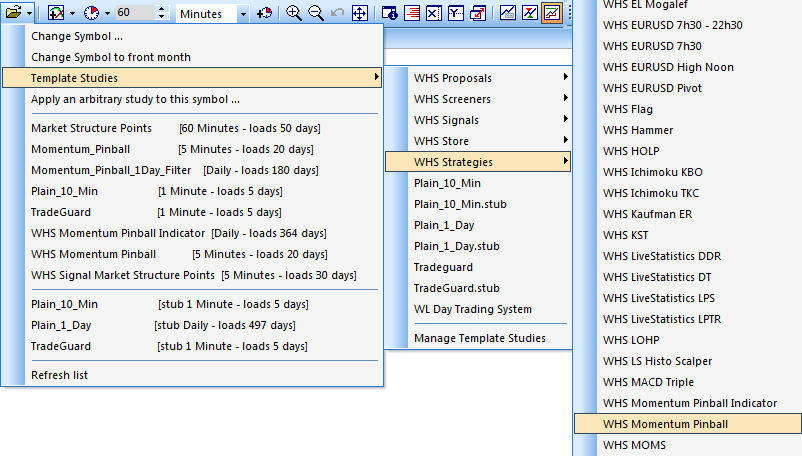The image size is (802, 456).
Task: Click the add clock period icon
Action: click(x=264, y=13)
